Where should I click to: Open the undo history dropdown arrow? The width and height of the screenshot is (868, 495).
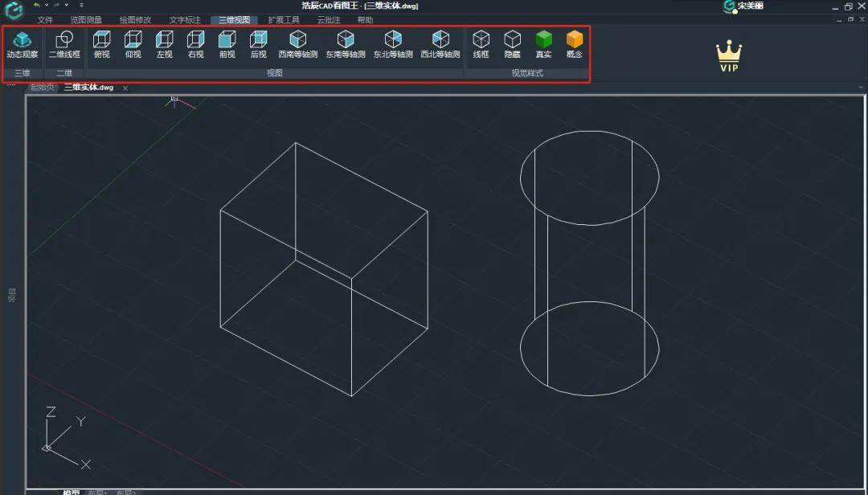pos(47,5)
